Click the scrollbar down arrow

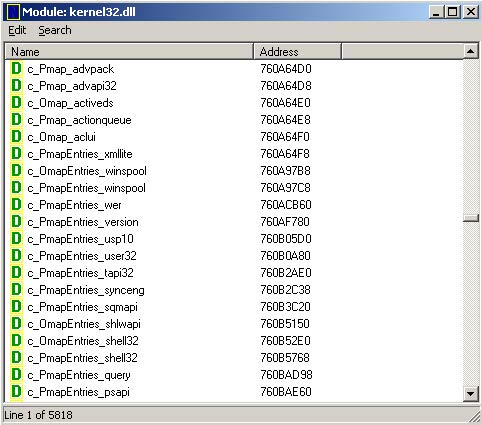[470, 393]
